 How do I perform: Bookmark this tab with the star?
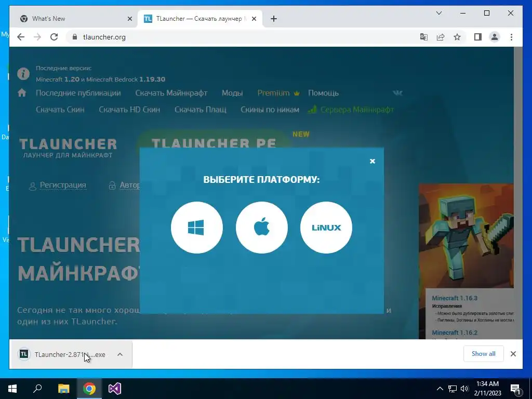pyautogui.click(x=457, y=37)
